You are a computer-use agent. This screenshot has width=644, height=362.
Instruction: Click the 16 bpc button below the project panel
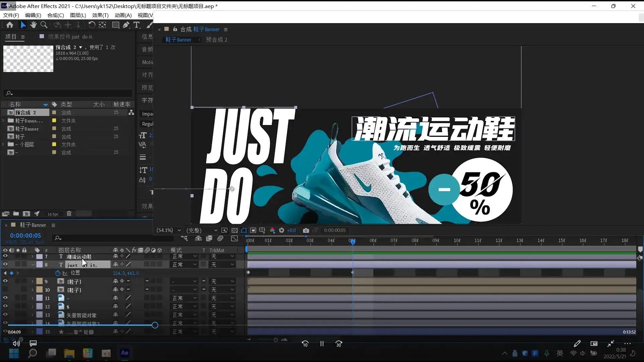point(53,214)
